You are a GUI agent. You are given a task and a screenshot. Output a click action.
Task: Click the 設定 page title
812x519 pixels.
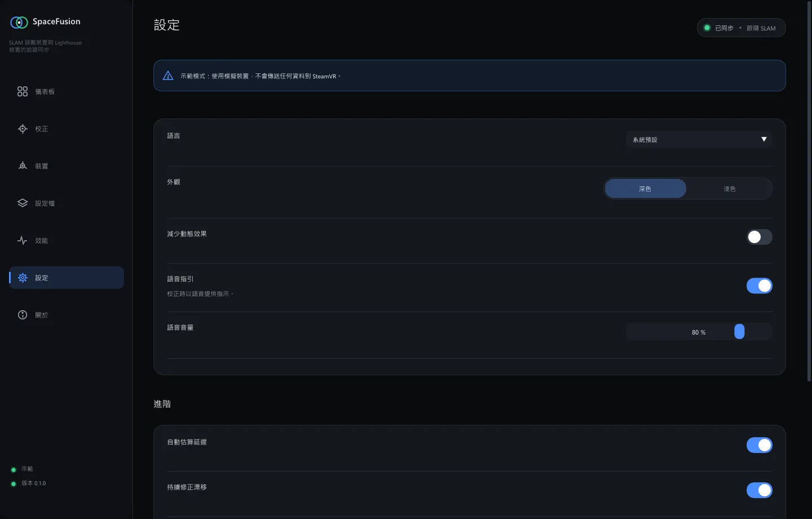pyautogui.click(x=167, y=25)
